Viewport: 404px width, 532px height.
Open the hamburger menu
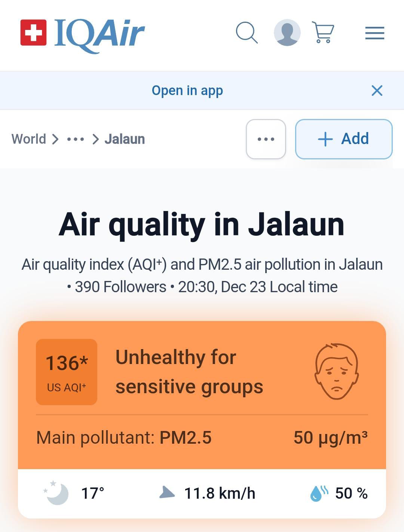click(374, 33)
